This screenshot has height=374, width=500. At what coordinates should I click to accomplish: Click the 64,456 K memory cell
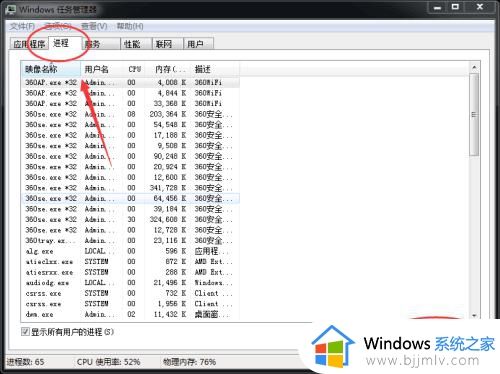click(x=170, y=198)
